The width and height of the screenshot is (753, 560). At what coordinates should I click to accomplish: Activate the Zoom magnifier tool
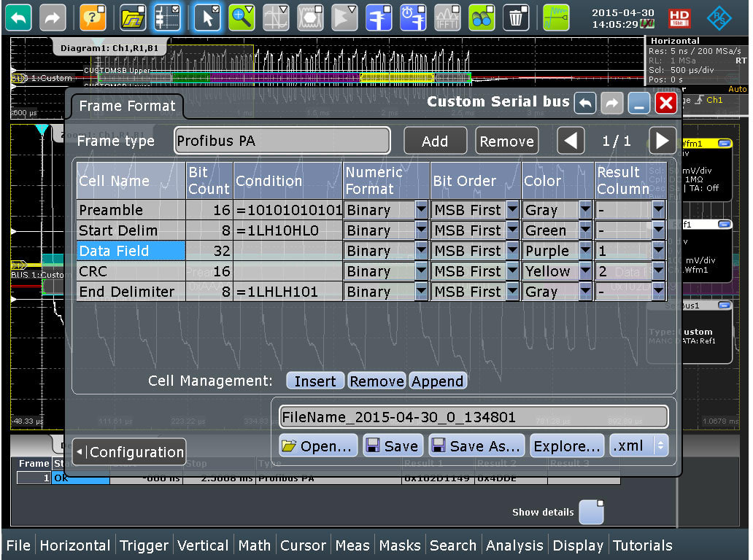pos(242,17)
